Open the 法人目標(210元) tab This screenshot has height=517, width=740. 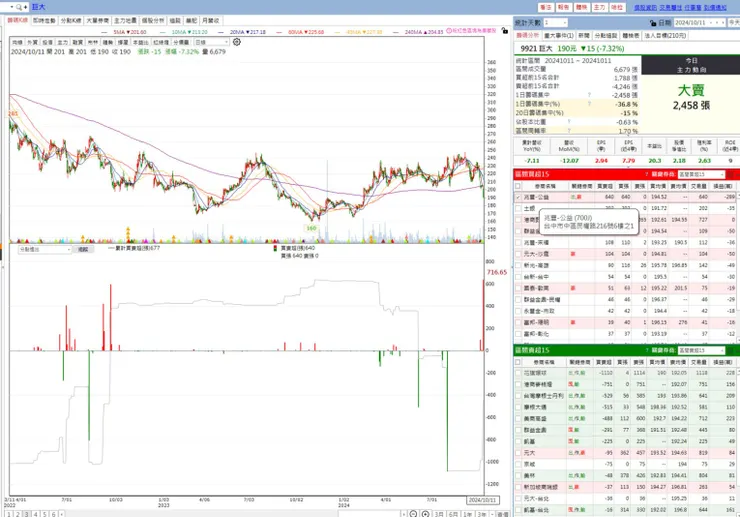pyautogui.click(x=665, y=36)
